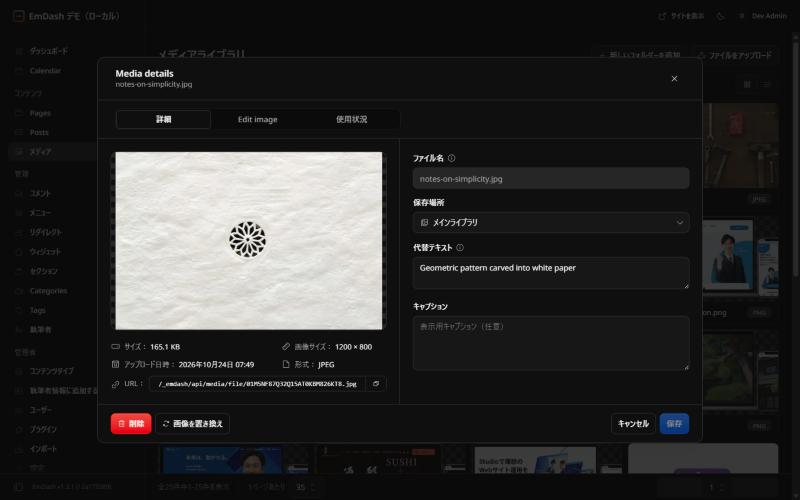
Task: Open the Dev Admin user menu
Action: coord(764,16)
